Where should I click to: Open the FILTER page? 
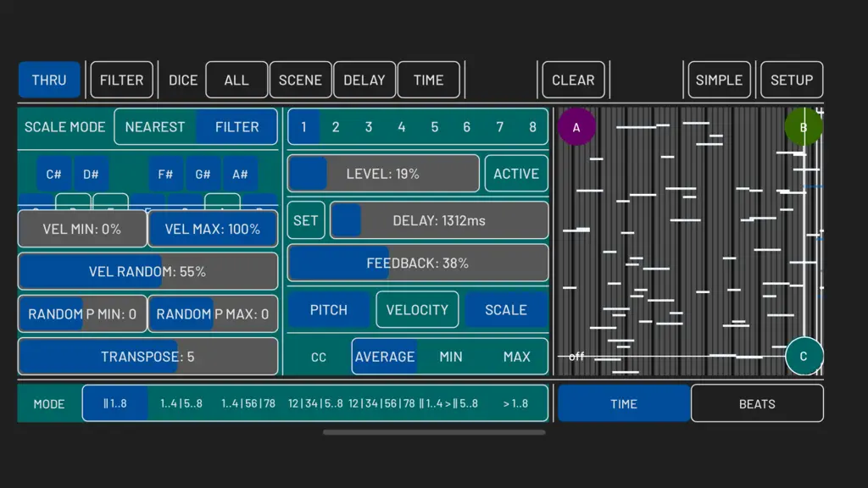(122, 80)
